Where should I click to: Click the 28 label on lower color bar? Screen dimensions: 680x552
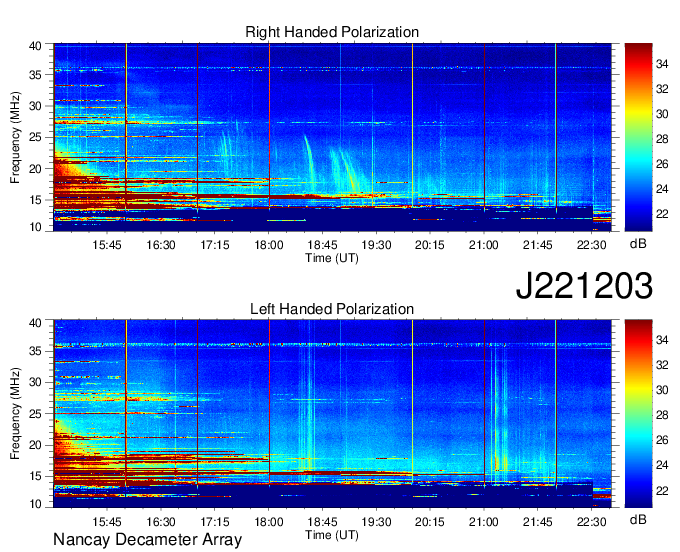click(662, 415)
